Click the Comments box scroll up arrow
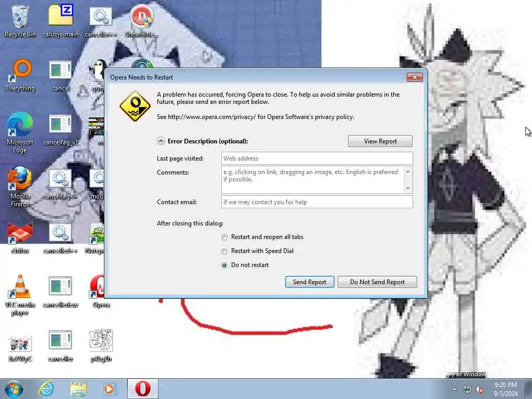This screenshot has width=532, height=399. (x=408, y=171)
